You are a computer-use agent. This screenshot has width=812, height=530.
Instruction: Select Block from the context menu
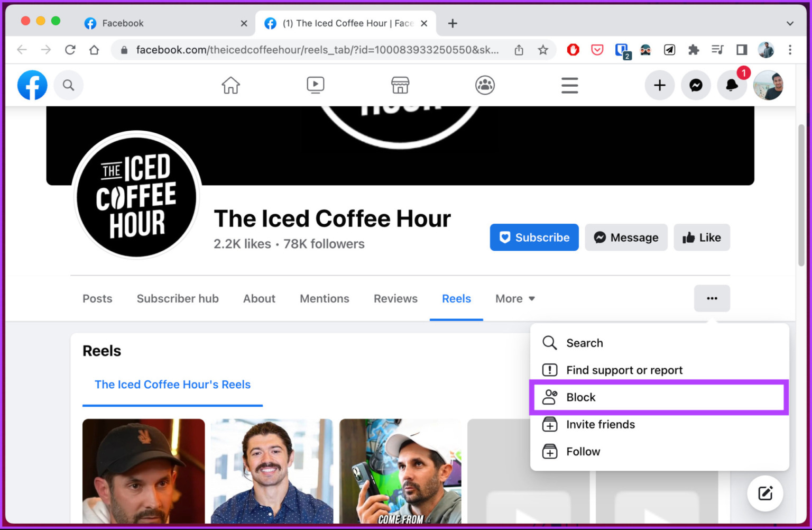[580, 397]
